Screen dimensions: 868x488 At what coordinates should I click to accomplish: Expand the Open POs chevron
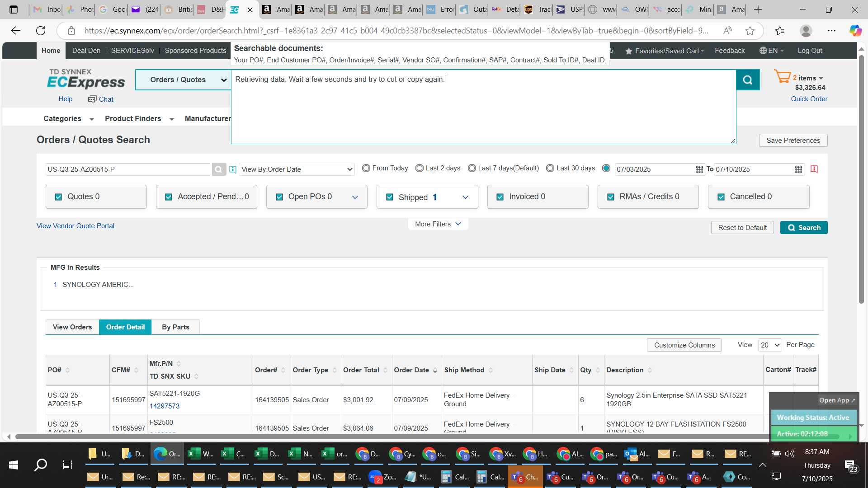[x=355, y=197]
